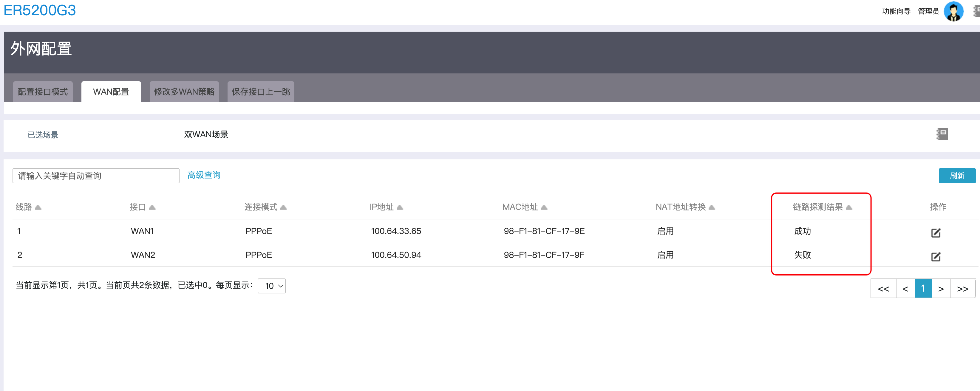This screenshot has height=391, width=980.
Task: Sort by IP地址 column arrow
Action: [399, 207]
